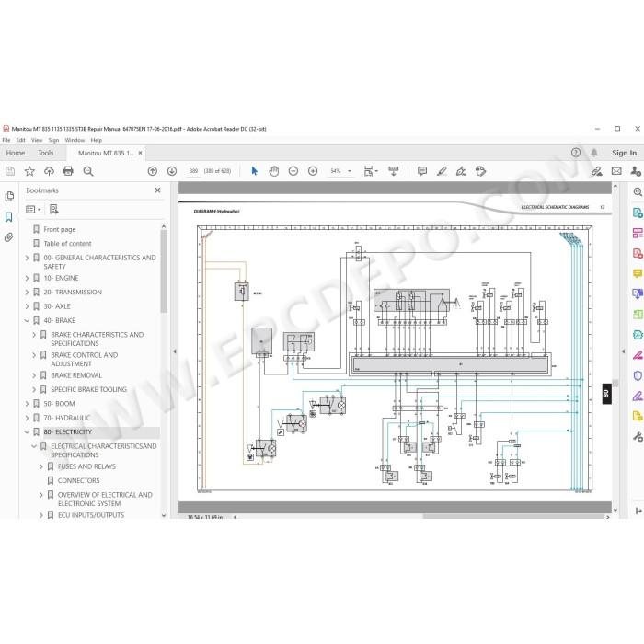This screenshot has height=644, width=644.
Task: Click bookmarks panel vertical scrollbar
Action: click(164, 270)
